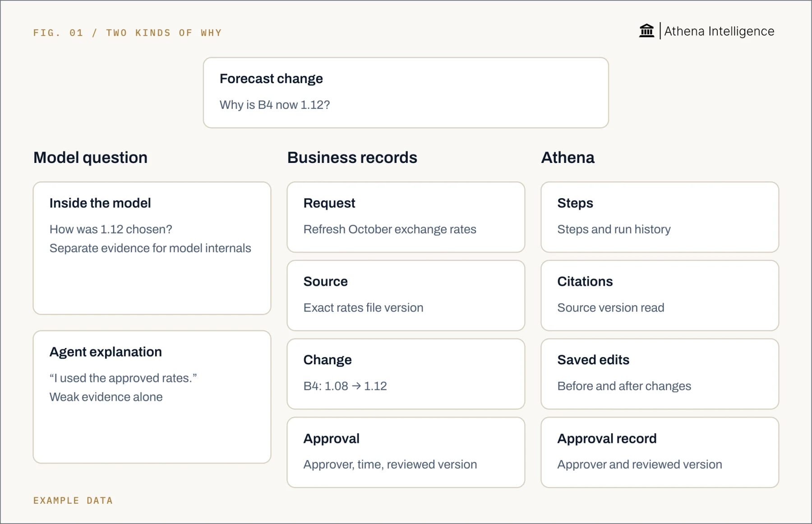The image size is (812, 524).
Task: Select the 'Steps' card title
Action: [575, 203]
